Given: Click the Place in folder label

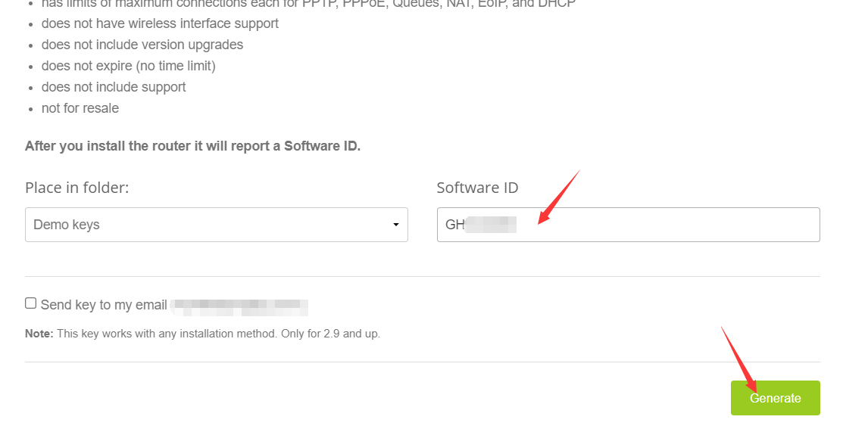Looking at the screenshot, I should 76,188.
